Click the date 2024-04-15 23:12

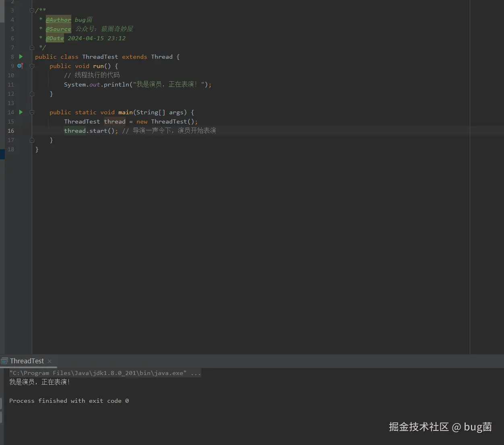(97, 38)
